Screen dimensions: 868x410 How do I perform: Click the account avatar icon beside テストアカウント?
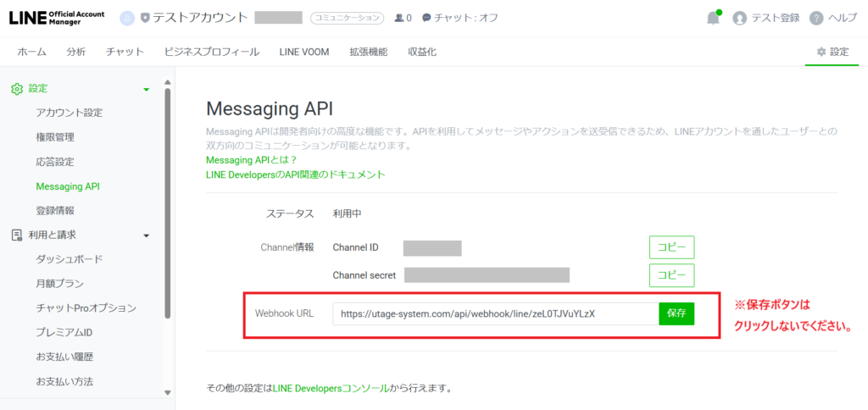(x=127, y=18)
